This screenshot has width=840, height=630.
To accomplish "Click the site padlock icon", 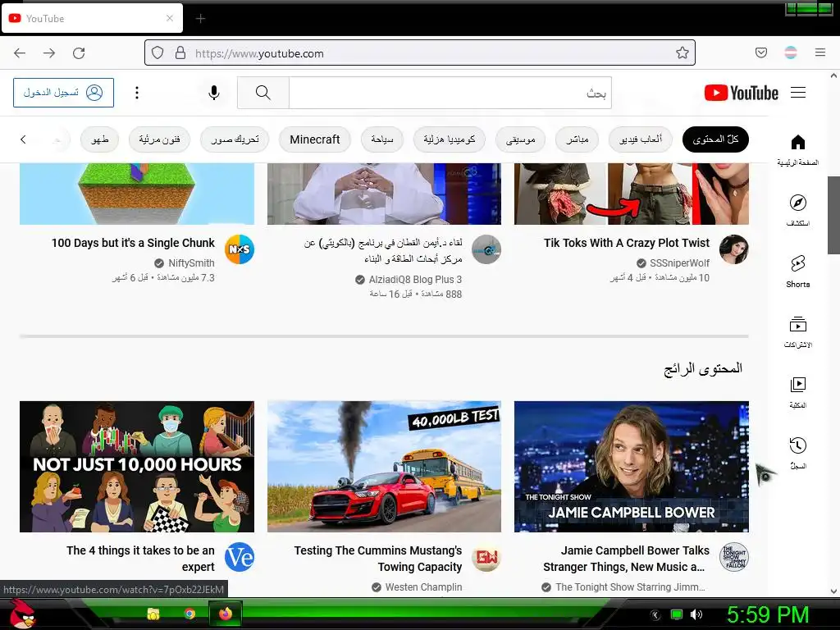I will point(180,52).
